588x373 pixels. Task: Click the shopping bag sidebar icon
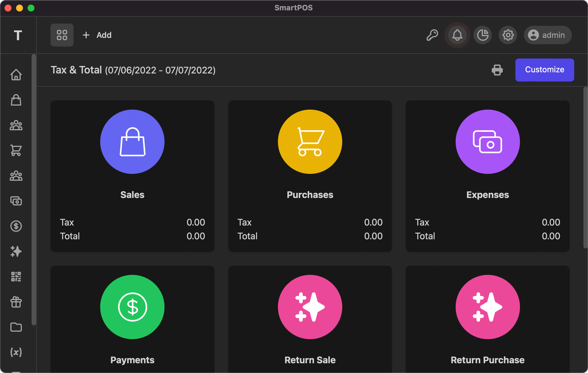click(16, 100)
